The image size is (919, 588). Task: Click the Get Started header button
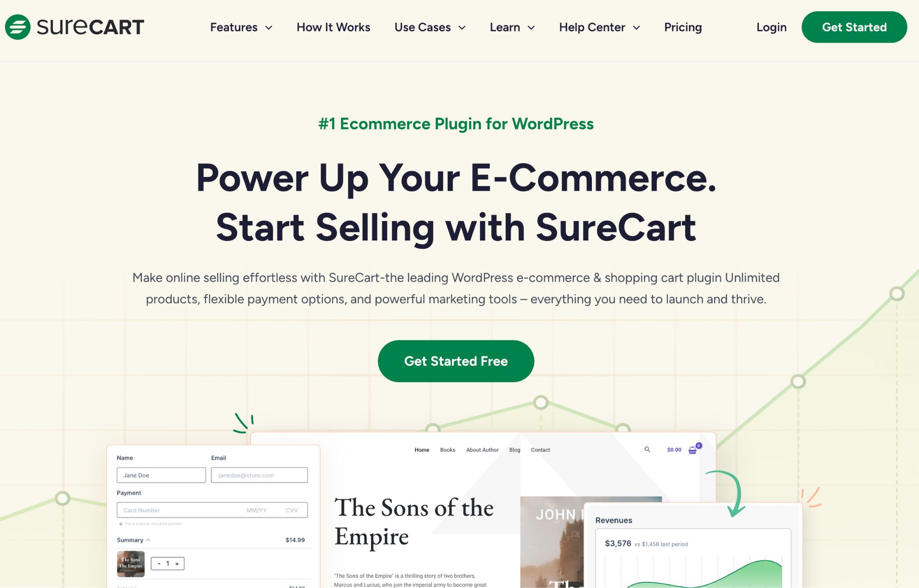coord(855,27)
